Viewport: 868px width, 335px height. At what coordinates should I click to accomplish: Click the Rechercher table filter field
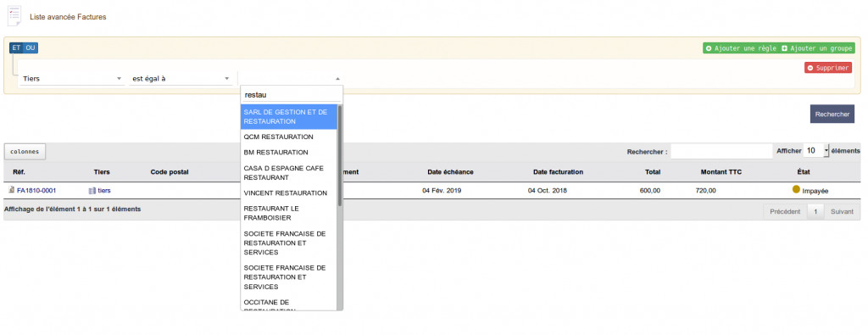[x=721, y=151]
